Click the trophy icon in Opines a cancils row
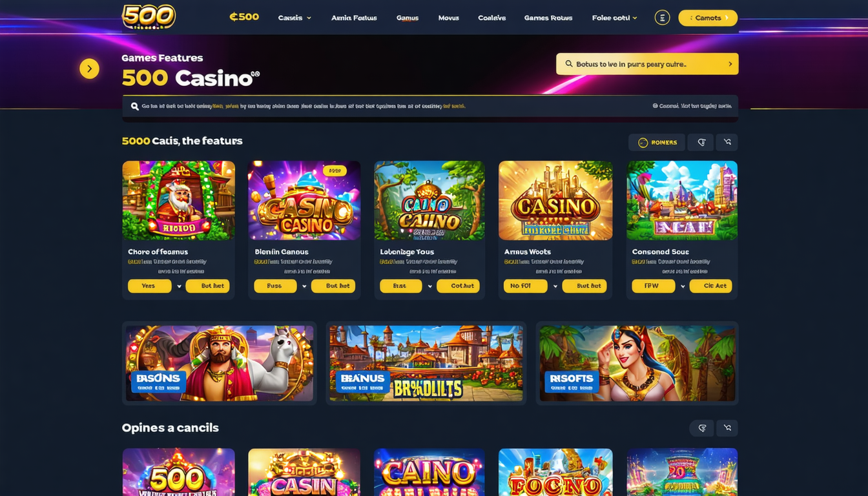The height and width of the screenshot is (496, 868). [x=702, y=428]
